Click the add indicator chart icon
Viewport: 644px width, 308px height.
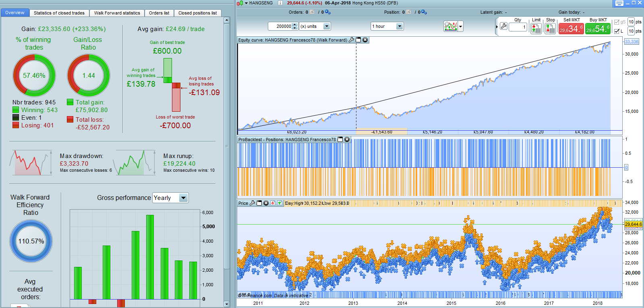click(450, 26)
